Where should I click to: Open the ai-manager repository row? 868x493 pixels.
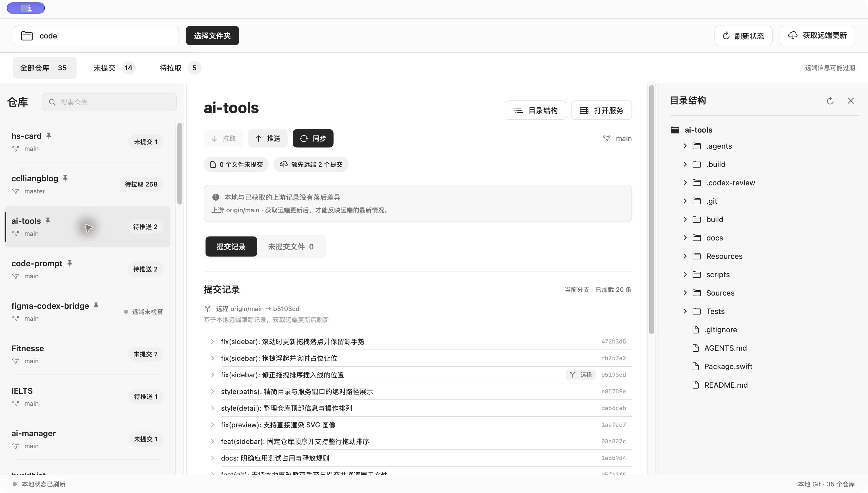(87, 439)
